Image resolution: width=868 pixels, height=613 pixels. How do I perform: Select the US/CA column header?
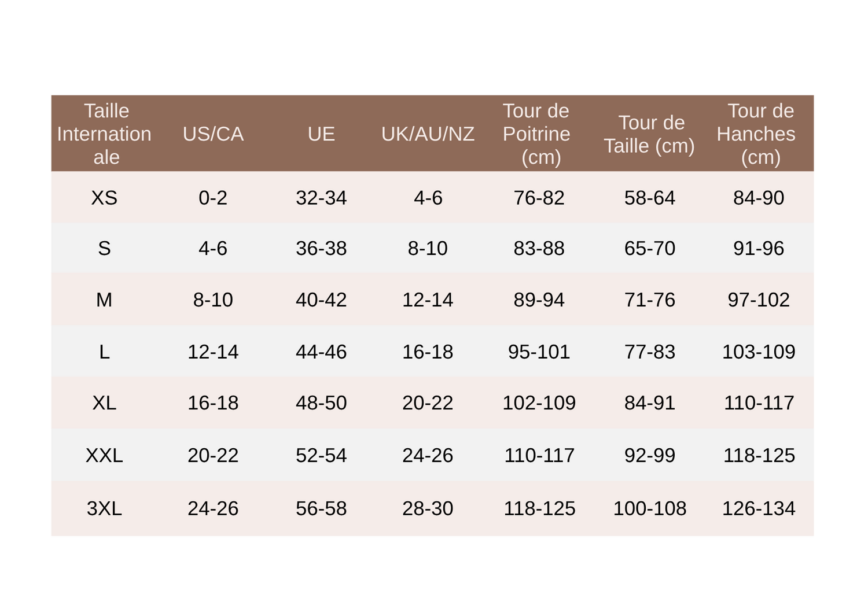click(x=213, y=134)
